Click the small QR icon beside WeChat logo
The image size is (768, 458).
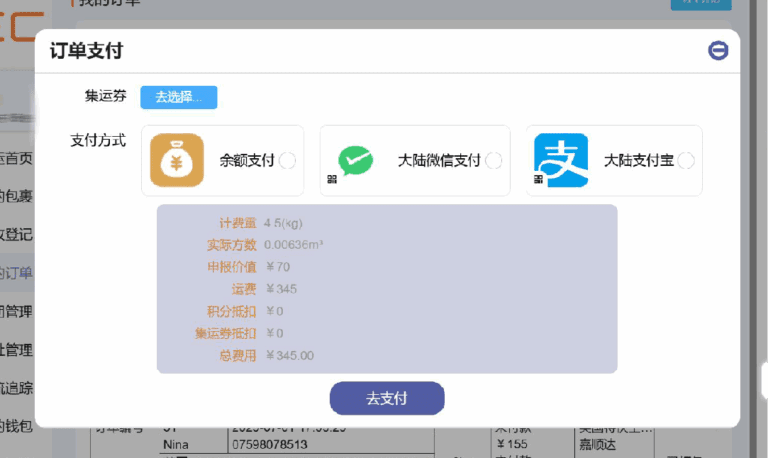pyautogui.click(x=330, y=180)
